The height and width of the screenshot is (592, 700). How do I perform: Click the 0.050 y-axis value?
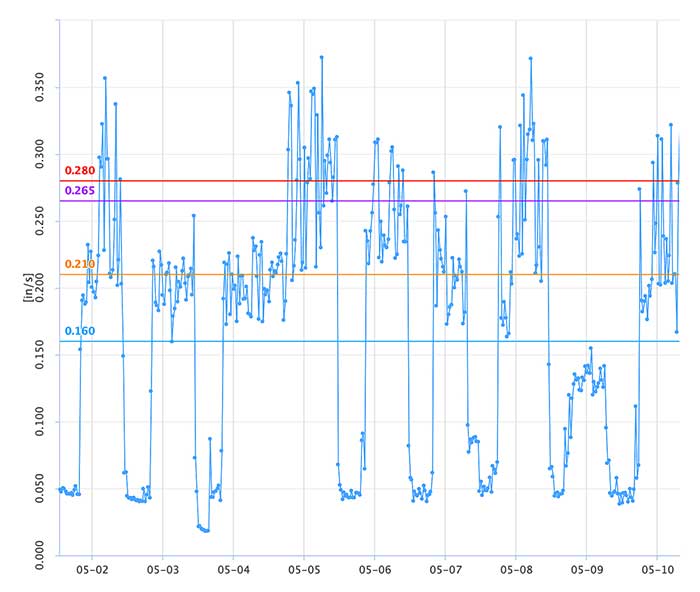pyautogui.click(x=40, y=488)
